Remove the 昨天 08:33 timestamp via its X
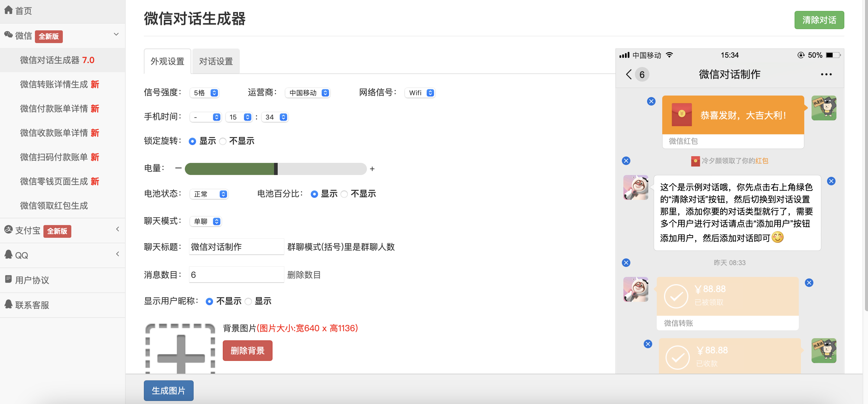This screenshot has width=868, height=404. [626, 263]
